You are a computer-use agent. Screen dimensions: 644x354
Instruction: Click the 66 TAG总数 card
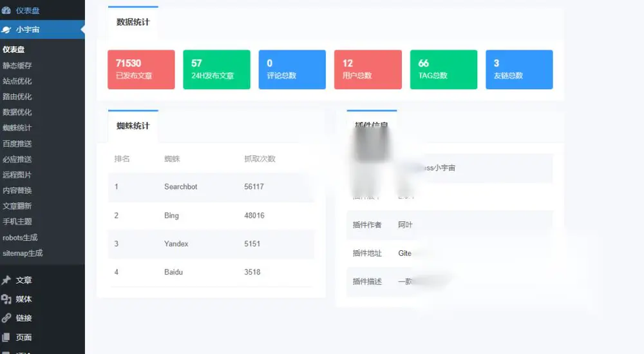click(444, 70)
